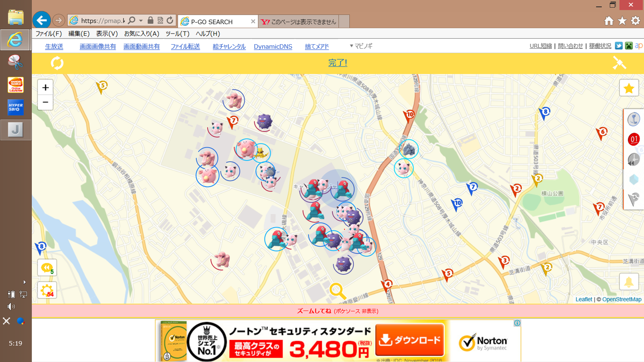Click the refresh icon in the address bar

tap(170, 21)
